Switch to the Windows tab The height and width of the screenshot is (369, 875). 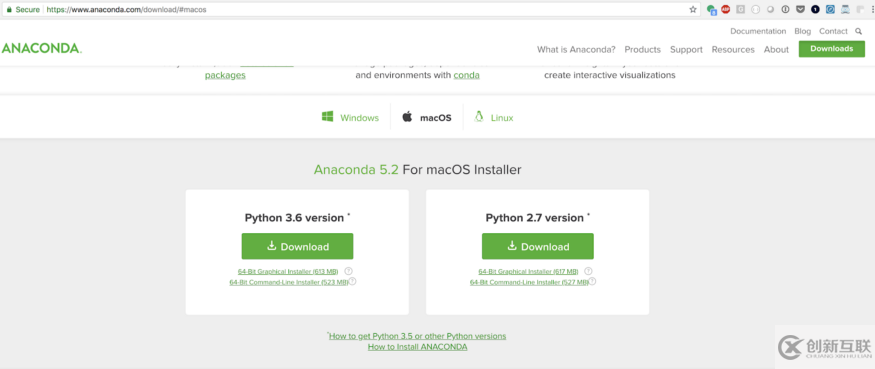pyautogui.click(x=350, y=118)
